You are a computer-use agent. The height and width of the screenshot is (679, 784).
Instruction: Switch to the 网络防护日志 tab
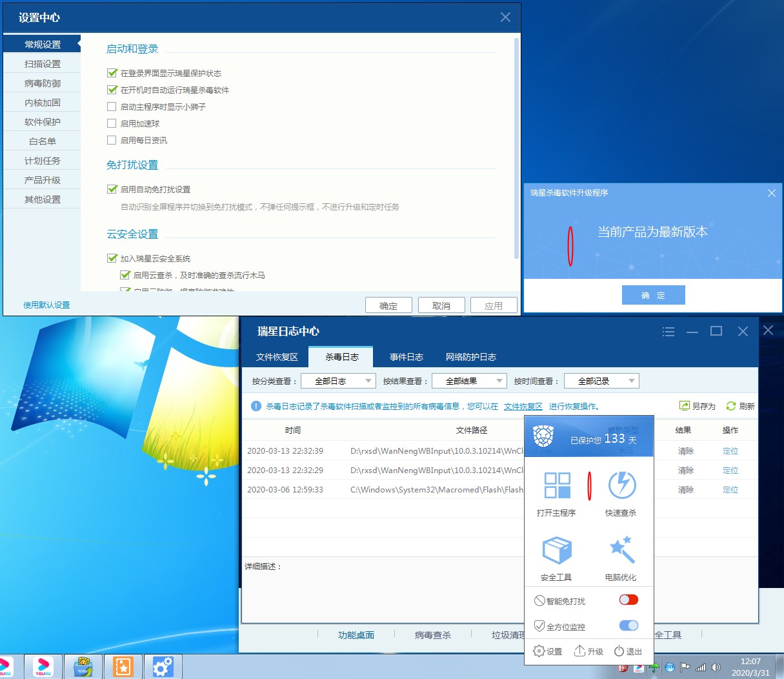coord(471,357)
